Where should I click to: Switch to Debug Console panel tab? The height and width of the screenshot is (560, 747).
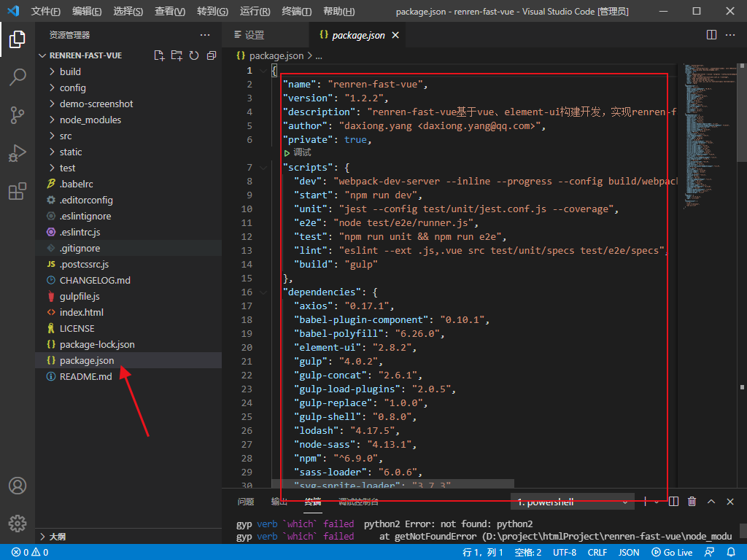click(358, 502)
